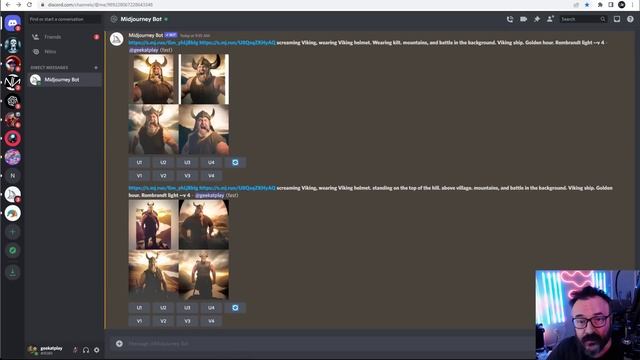640x360 pixels.
Task: Click U3 under first Viking grid
Action: click(x=187, y=162)
